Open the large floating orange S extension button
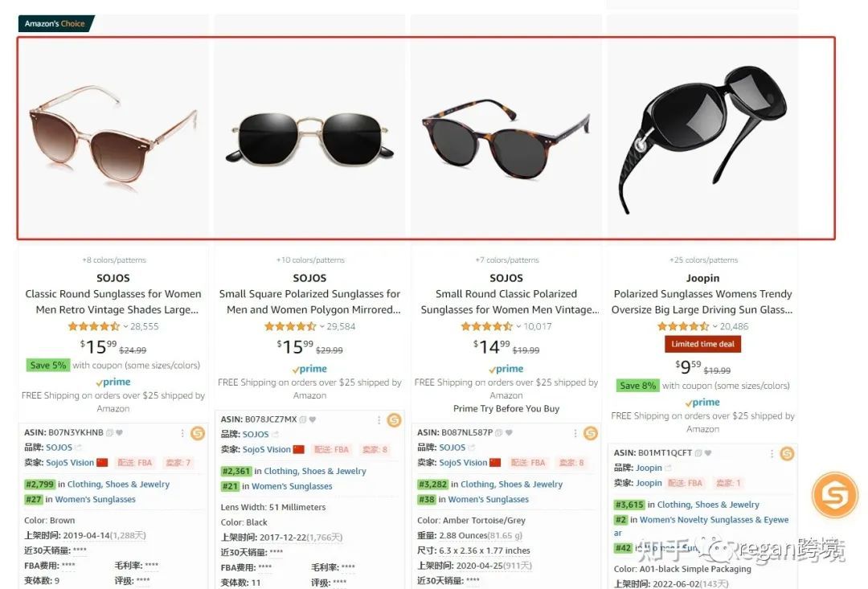This screenshot has width=868, height=589. point(834,495)
